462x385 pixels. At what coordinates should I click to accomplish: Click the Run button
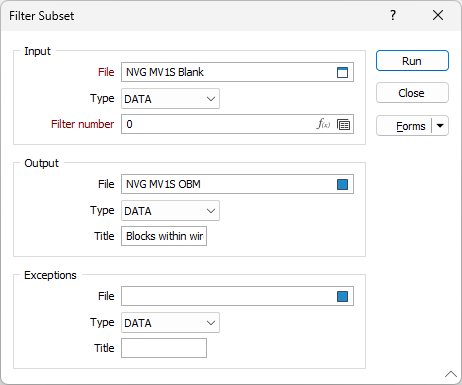coord(412,61)
